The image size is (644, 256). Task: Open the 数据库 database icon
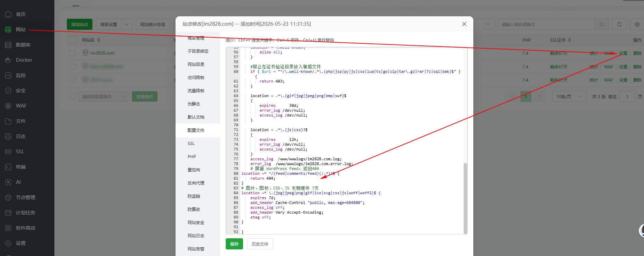click(x=8, y=45)
